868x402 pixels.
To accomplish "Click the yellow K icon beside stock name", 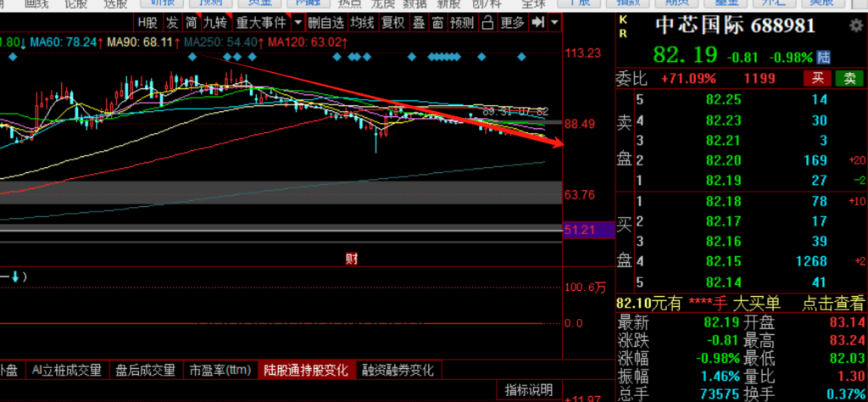I will [x=623, y=20].
